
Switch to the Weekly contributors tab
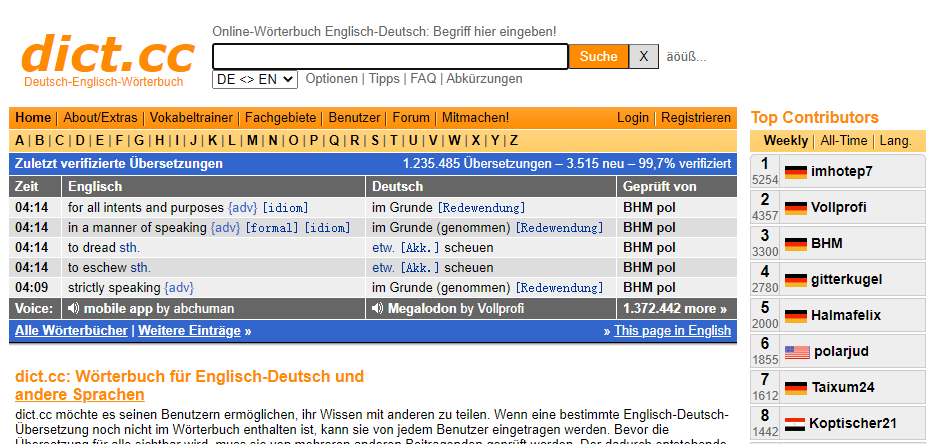[786, 140]
